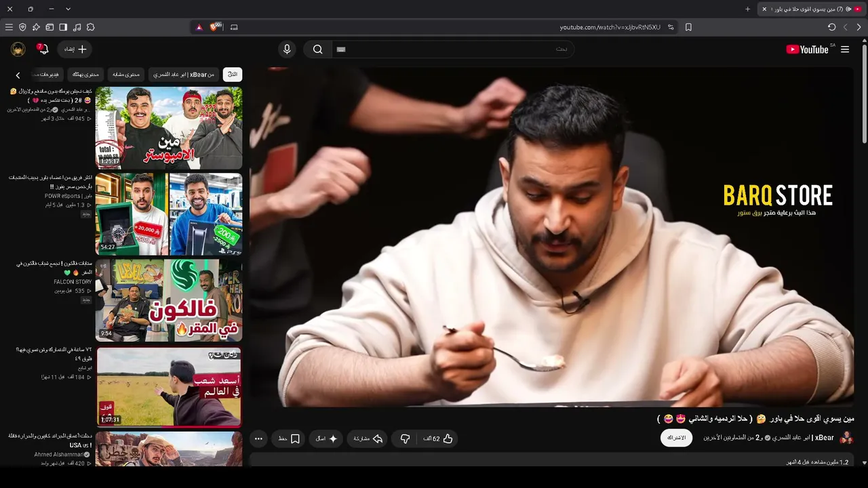Click the Create (إنشاء) button
868x488 pixels.
click(x=75, y=49)
